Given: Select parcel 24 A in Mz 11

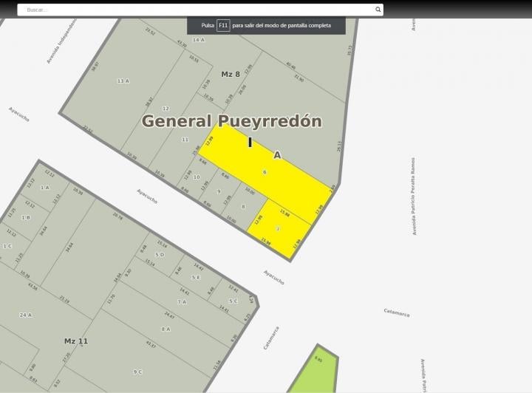Looking at the screenshot, I should coord(25,315).
